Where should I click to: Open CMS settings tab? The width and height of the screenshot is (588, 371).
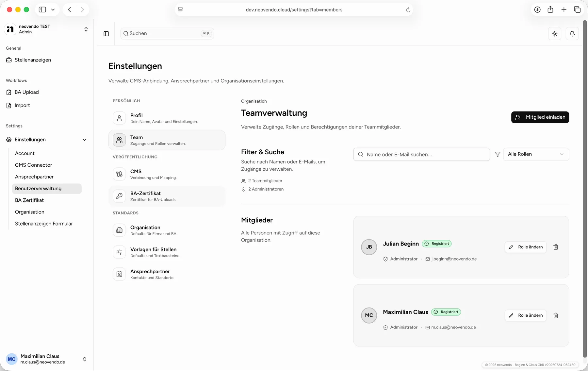click(167, 174)
